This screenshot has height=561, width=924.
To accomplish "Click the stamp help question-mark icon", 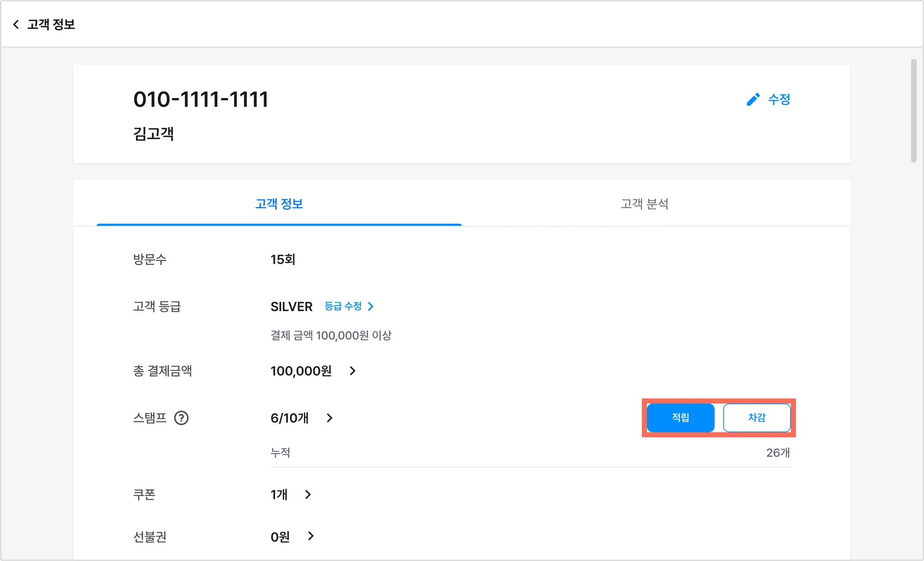I will point(181,418).
